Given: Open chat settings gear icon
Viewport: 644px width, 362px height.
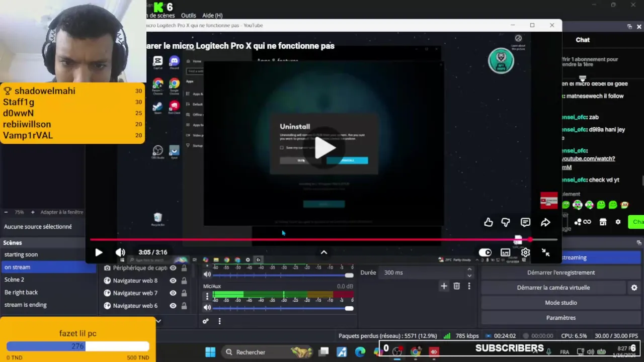Looking at the screenshot, I should point(618,222).
